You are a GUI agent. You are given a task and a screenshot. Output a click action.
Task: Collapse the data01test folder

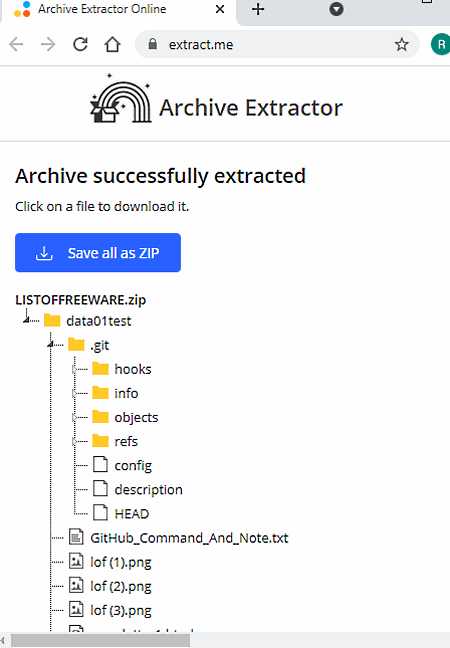(x=26, y=320)
